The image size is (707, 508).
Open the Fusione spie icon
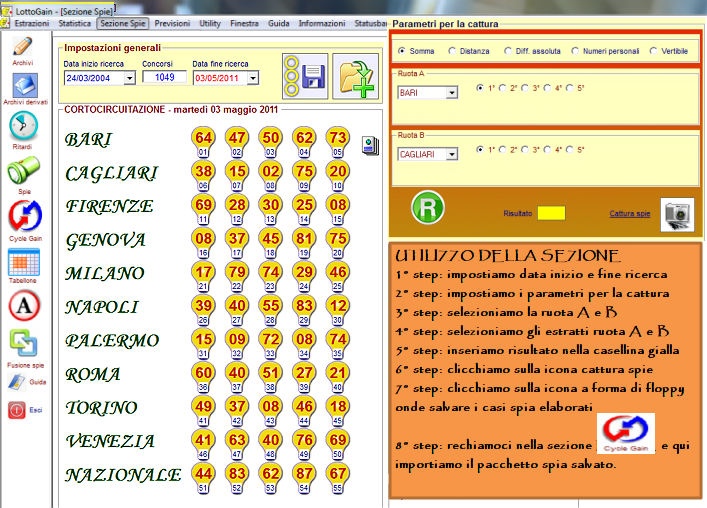[x=23, y=343]
